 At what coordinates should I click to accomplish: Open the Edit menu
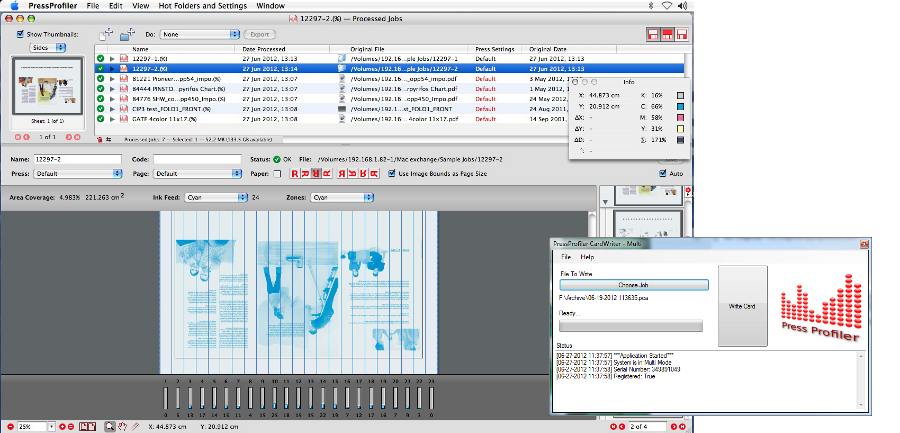tap(115, 6)
